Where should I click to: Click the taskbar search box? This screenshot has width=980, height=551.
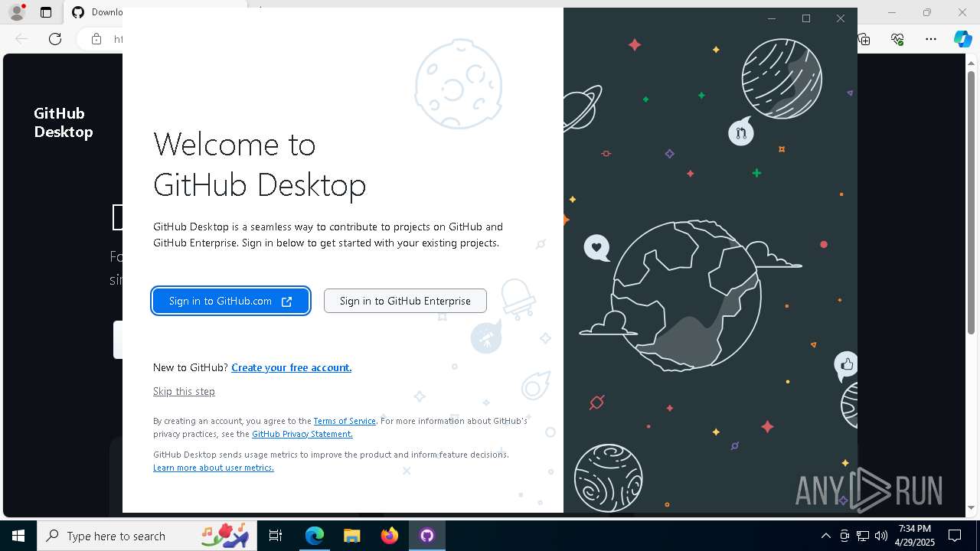click(x=148, y=536)
